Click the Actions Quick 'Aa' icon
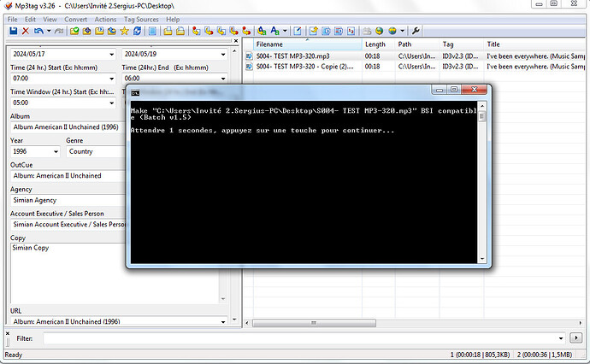Viewport: 590px width, 364px height. point(275,31)
